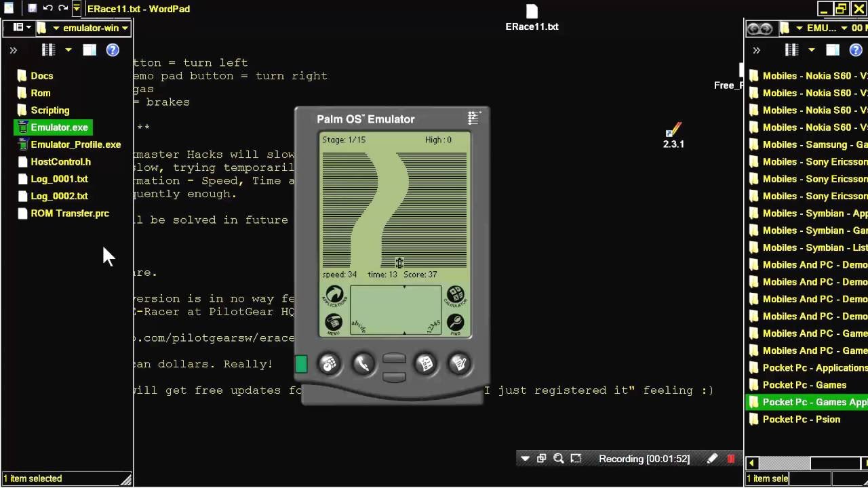Click the region select icon on recording toolbar

[576, 459]
